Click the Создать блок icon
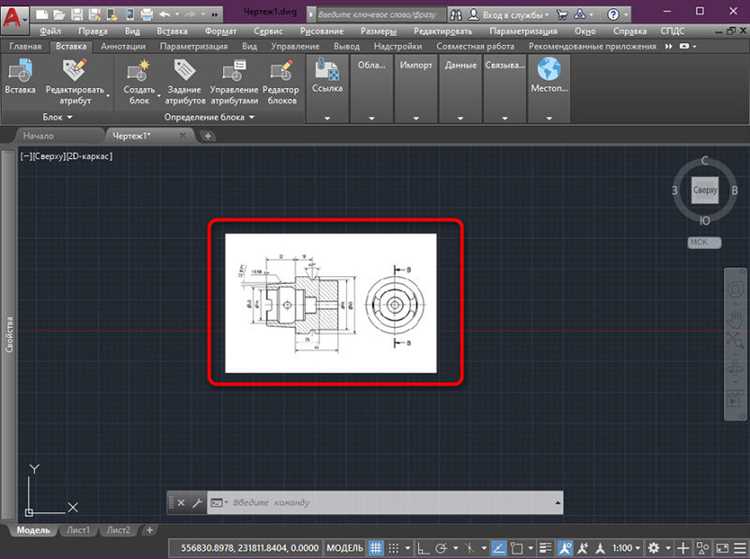The image size is (750, 559). [x=139, y=70]
